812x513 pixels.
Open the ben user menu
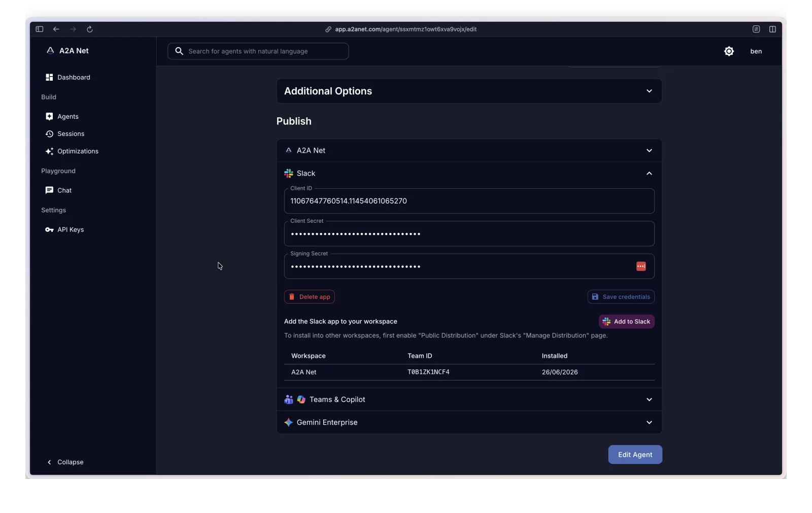[756, 51]
